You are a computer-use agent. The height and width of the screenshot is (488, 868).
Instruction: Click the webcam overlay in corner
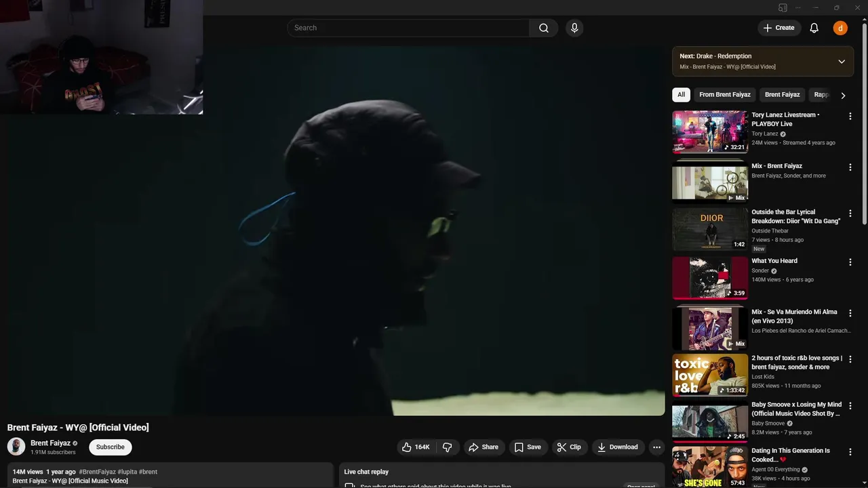[x=101, y=57]
